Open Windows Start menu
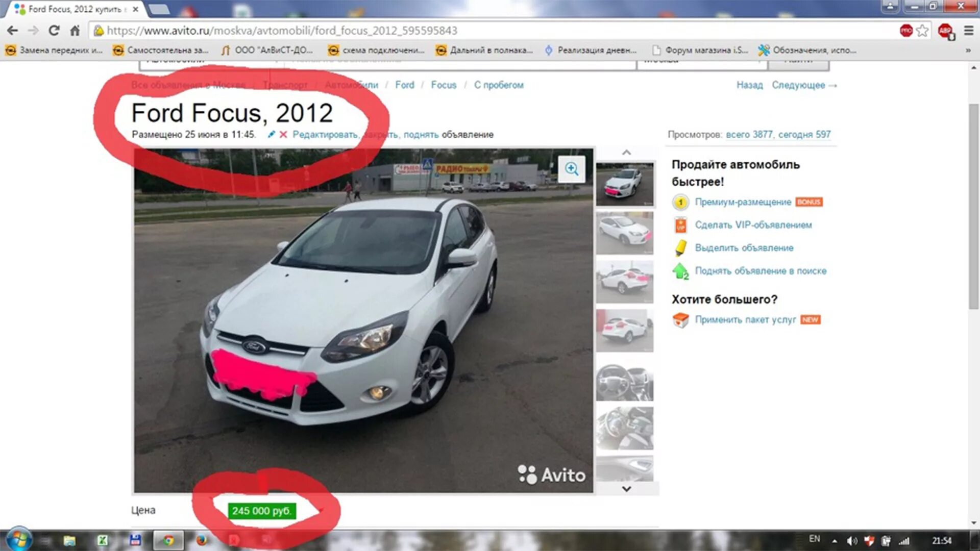The width and height of the screenshot is (980, 551). pos(19,540)
